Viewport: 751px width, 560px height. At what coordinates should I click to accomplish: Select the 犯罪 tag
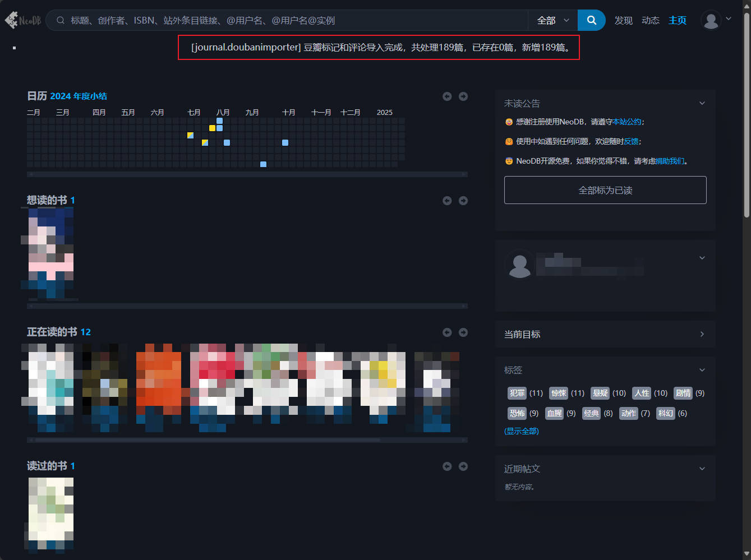tap(517, 393)
